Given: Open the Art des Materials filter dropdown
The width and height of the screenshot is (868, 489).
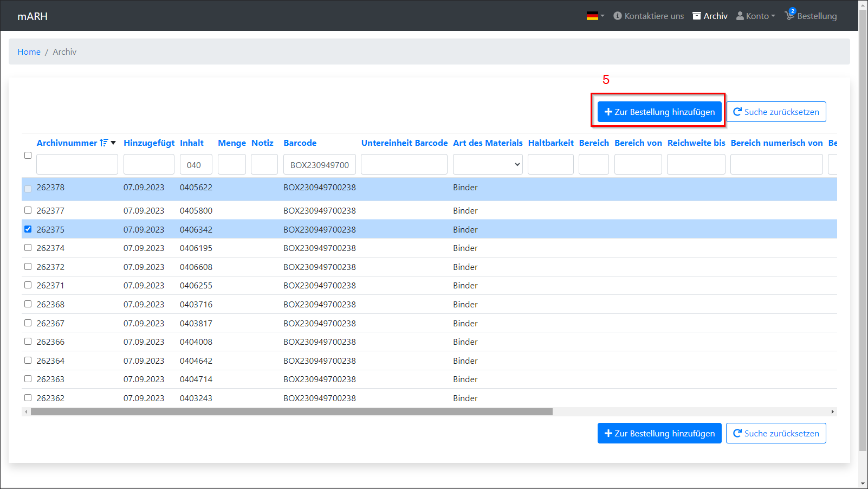Looking at the screenshot, I should coord(488,165).
